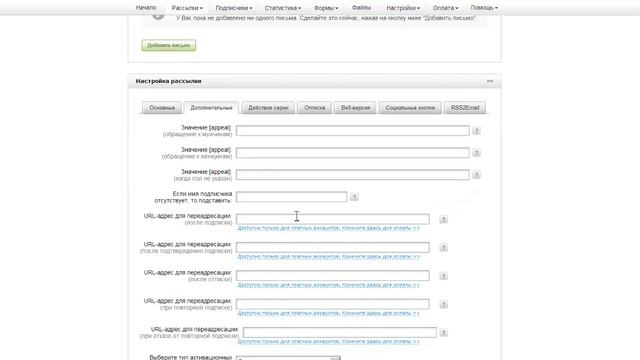This screenshot has height=360, width=640.
Task: Open Файлы in the top menu
Action: [361, 8]
